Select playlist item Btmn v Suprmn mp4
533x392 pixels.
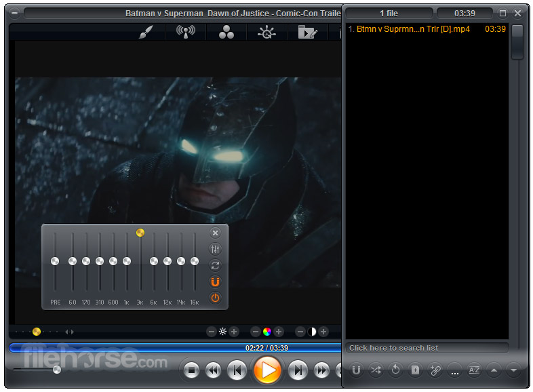tap(427, 29)
